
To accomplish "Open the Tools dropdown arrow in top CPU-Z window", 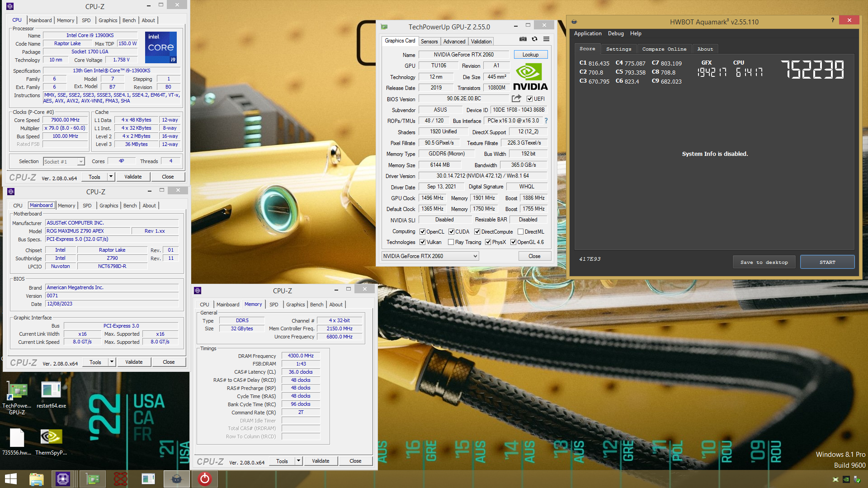I will click(x=110, y=177).
